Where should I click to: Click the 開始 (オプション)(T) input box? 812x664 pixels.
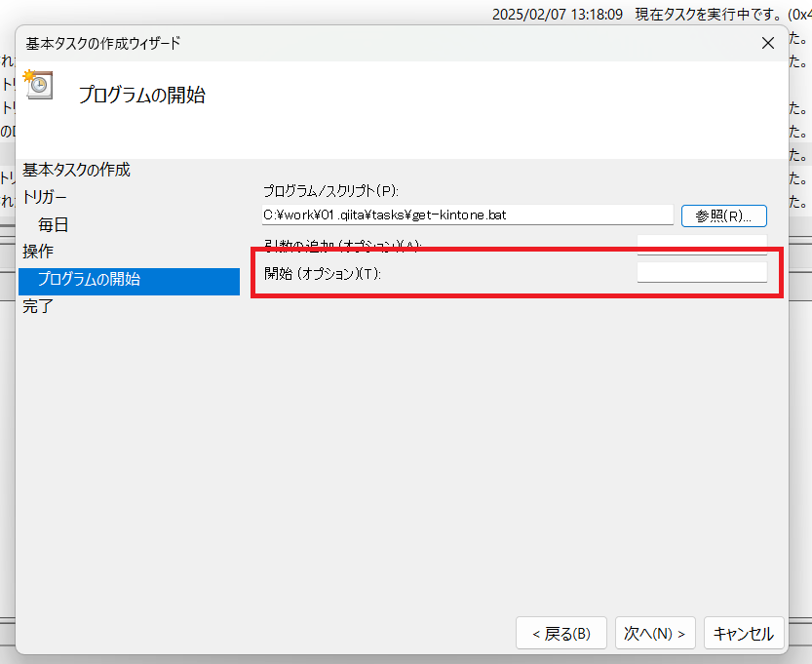[701, 272]
